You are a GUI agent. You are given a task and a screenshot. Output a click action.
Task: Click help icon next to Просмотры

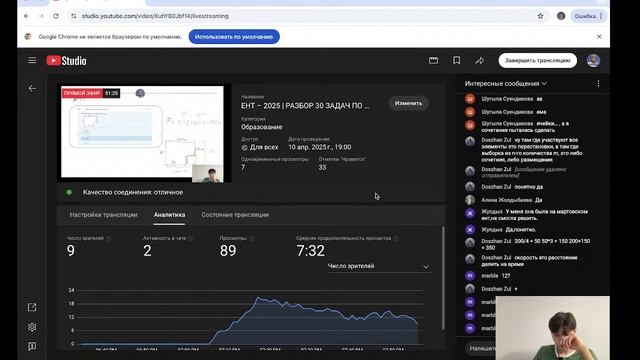click(x=252, y=238)
